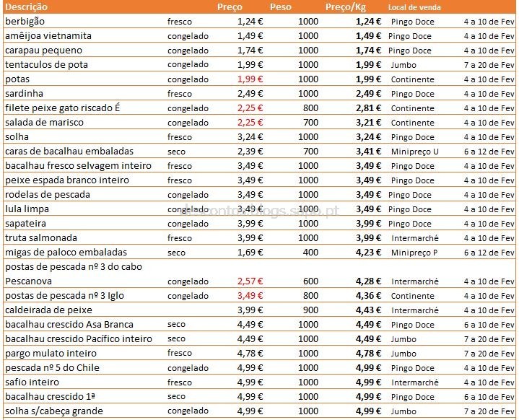Click the safio inteiro description cell
Viewport: 519px width, 420px height.
[x=32, y=382]
